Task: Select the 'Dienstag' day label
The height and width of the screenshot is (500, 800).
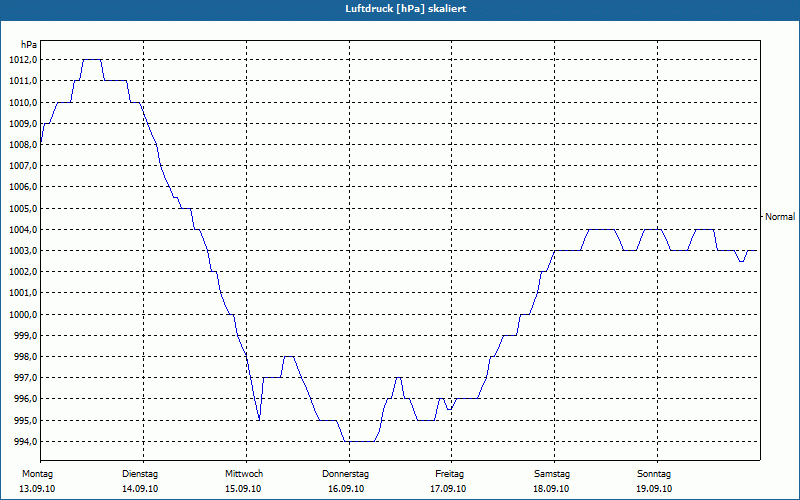Action: click(x=140, y=474)
